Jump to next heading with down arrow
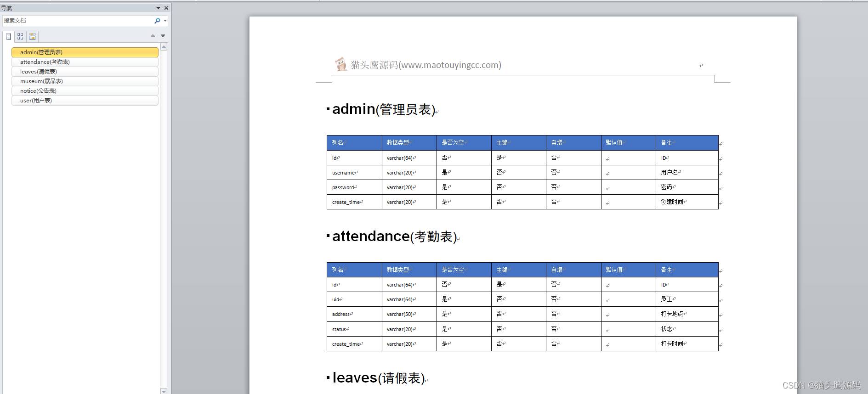Screen dimensions: 868x394 pos(163,36)
